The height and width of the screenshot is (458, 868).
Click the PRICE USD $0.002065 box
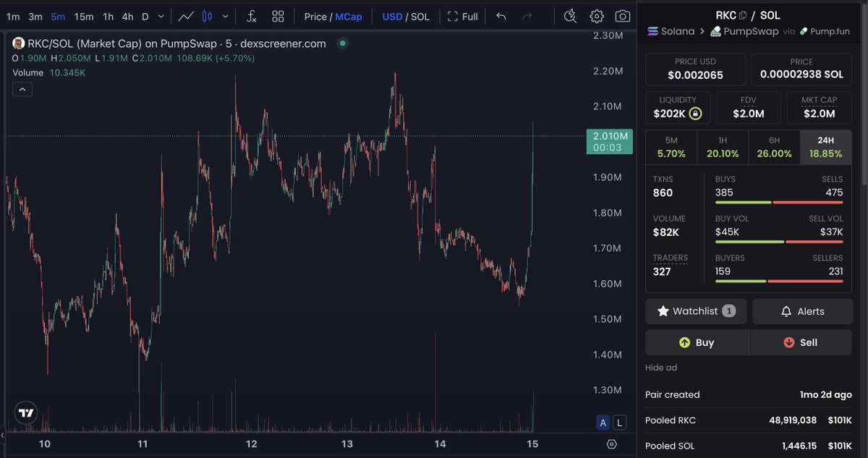pos(695,69)
